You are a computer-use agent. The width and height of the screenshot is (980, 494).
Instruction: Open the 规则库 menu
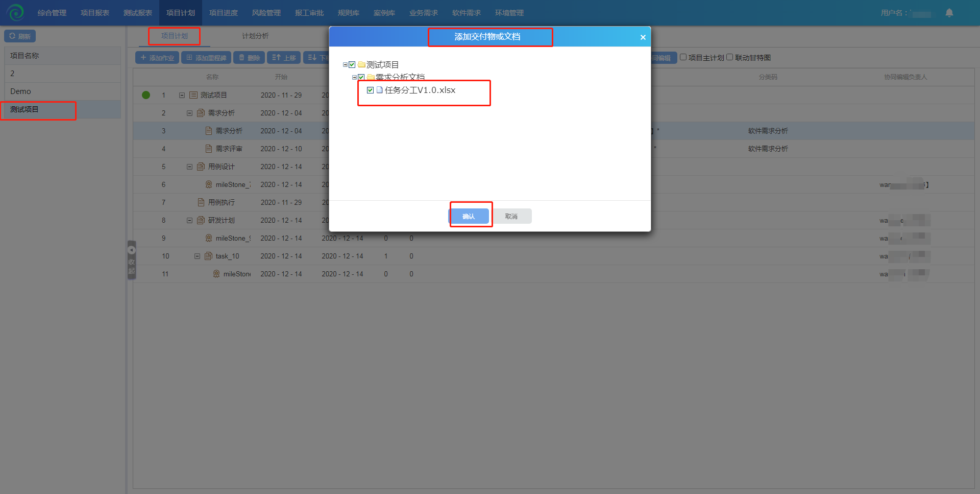pyautogui.click(x=349, y=13)
